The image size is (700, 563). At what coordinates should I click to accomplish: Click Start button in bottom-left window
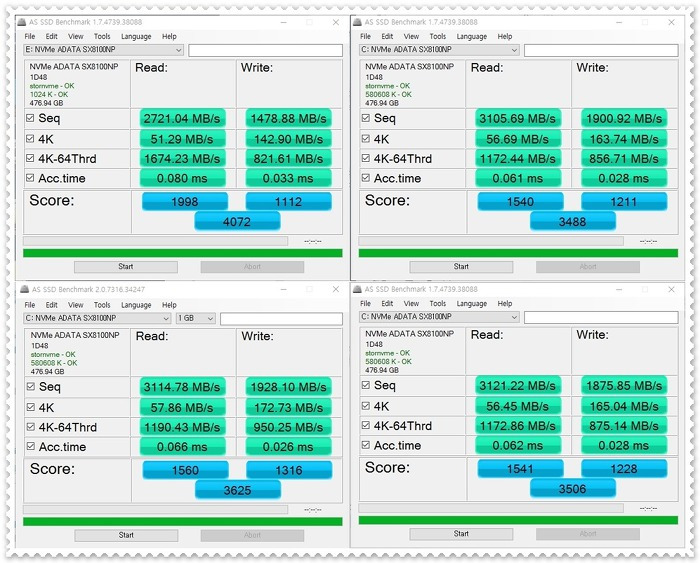click(126, 535)
